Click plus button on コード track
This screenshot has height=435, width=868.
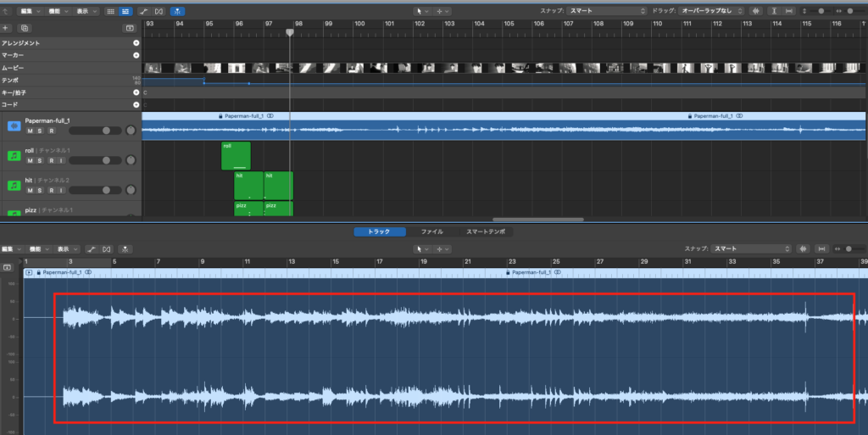tap(136, 104)
